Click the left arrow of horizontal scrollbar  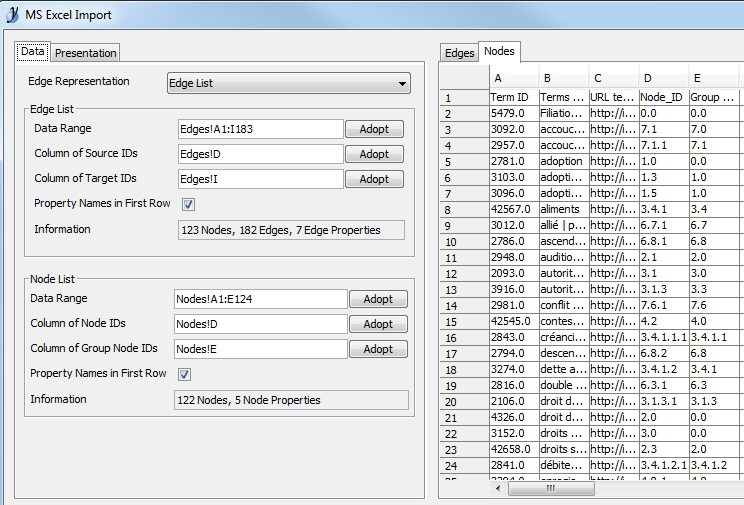pos(498,489)
